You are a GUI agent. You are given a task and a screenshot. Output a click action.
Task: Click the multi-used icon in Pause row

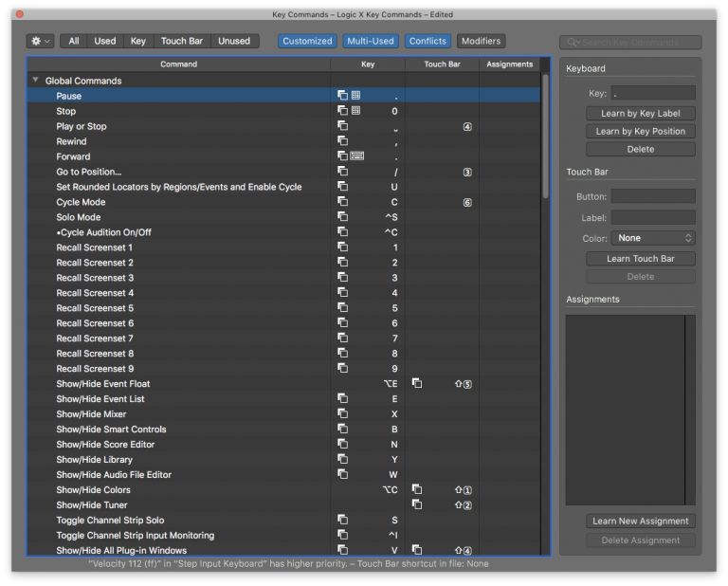pos(342,96)
